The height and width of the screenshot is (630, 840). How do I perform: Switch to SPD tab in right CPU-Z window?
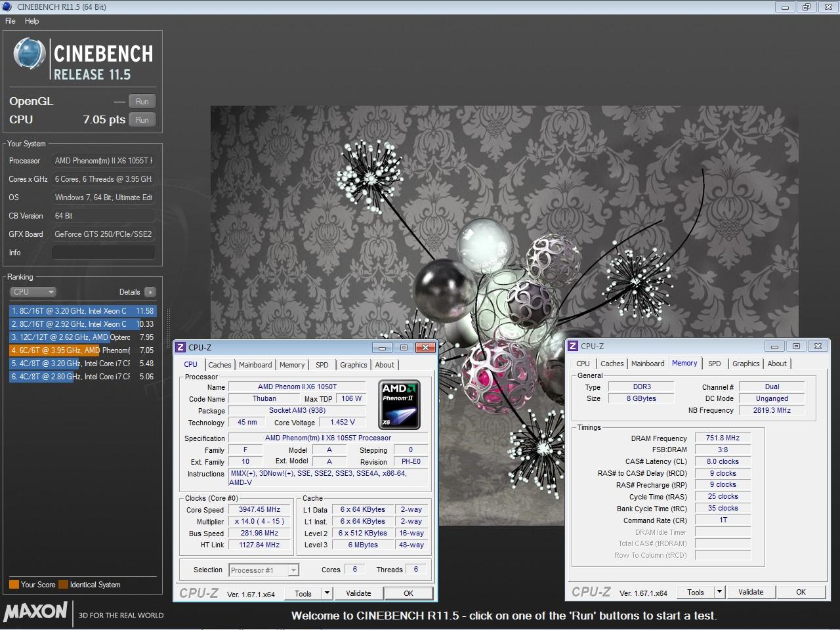click(x=715, y=364)
